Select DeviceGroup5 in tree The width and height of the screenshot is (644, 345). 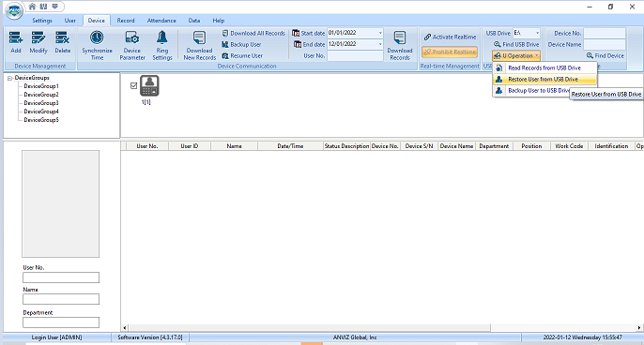41,120
